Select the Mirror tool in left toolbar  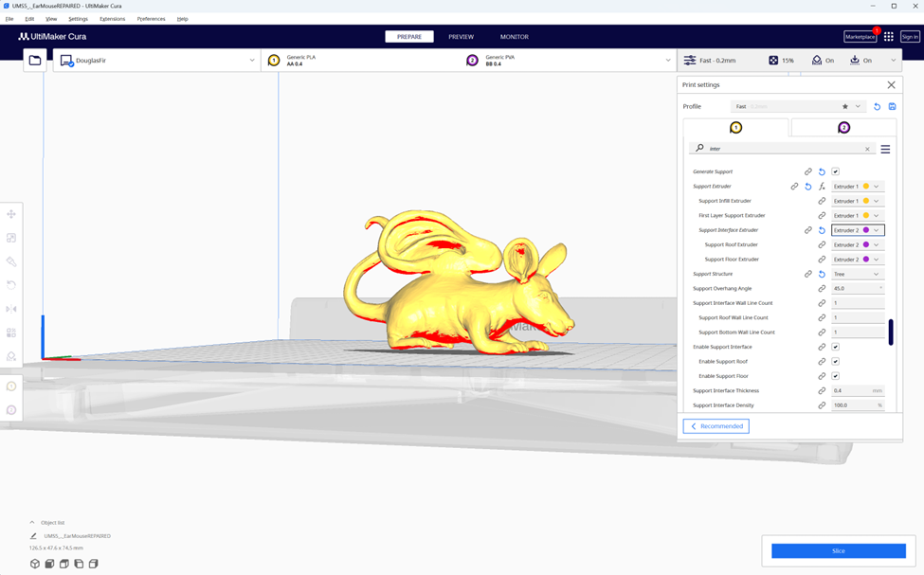[x=11, y=309]
